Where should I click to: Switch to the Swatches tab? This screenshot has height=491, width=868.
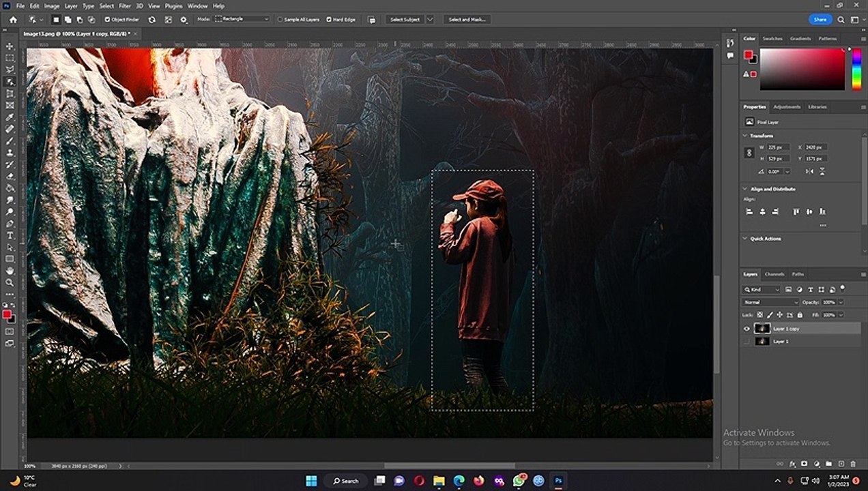coord(772,39)
